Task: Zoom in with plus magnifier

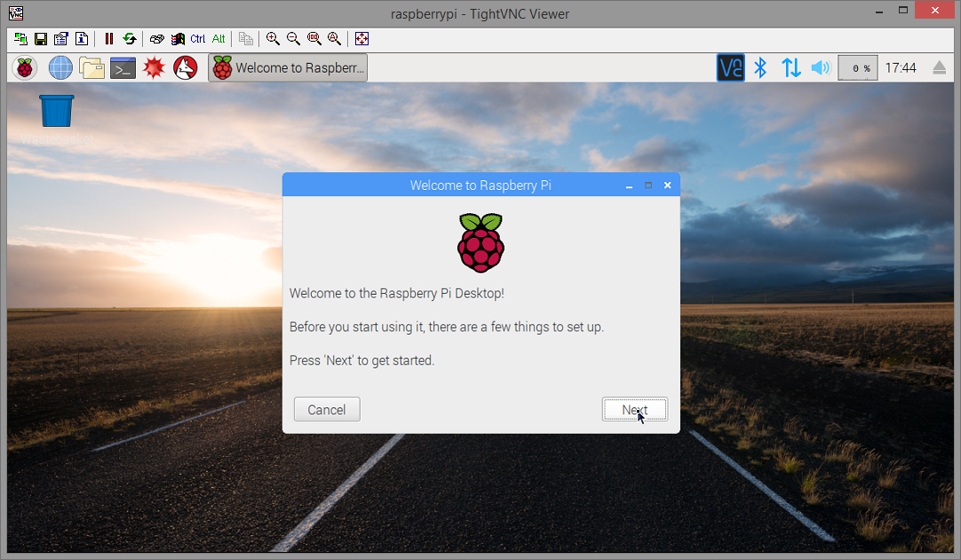Action: pyautogui.click(x=274, y=39)
